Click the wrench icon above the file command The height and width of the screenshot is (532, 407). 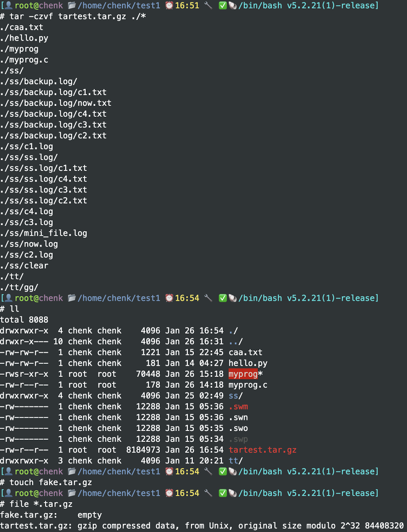coord(208,493)
